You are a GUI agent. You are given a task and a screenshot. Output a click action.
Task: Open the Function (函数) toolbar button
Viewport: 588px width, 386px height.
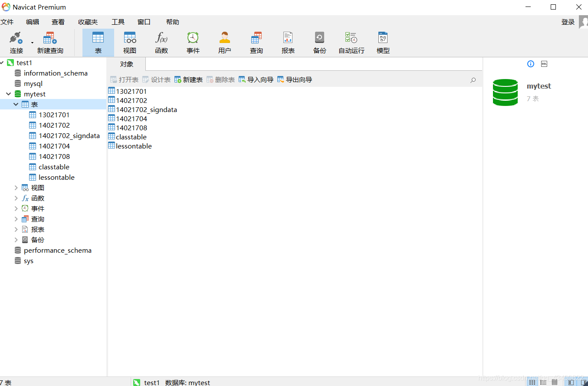[161, 43]
